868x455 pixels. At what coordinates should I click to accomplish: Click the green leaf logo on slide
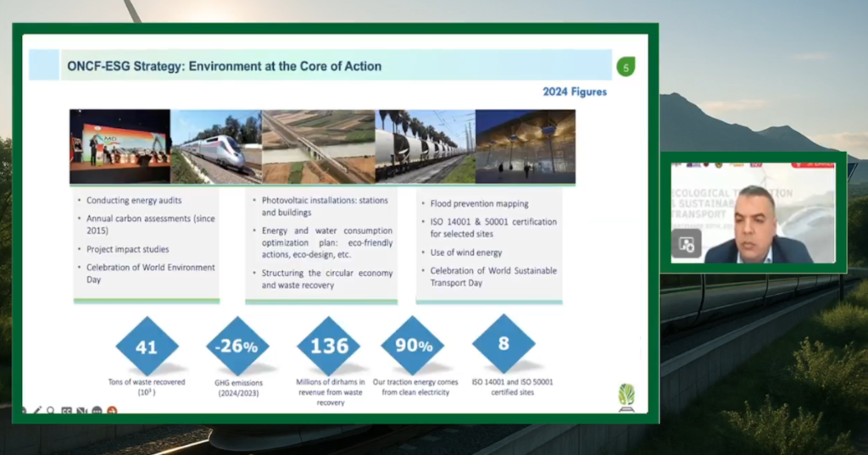pos(626,396)
